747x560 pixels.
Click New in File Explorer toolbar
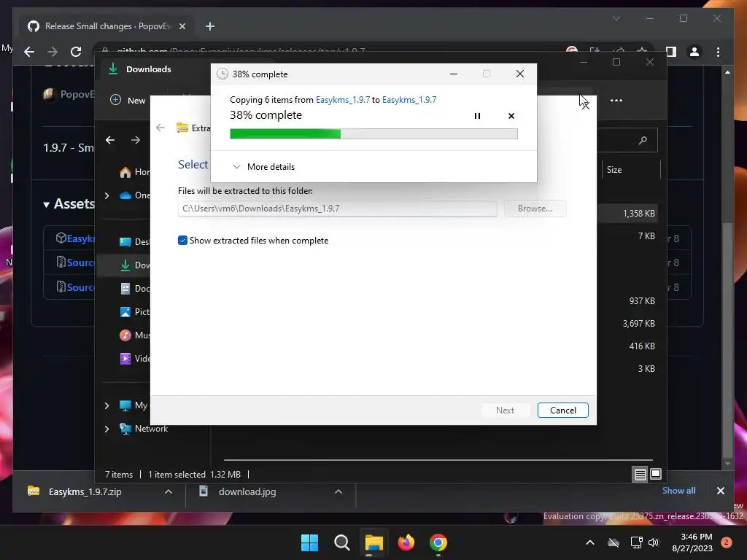click(128, 100)
